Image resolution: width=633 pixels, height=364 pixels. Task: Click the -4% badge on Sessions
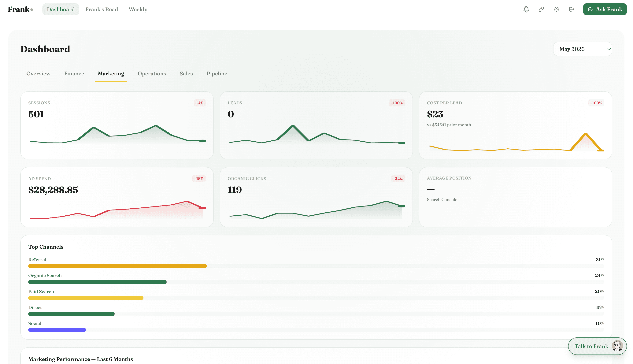(200, 103)
